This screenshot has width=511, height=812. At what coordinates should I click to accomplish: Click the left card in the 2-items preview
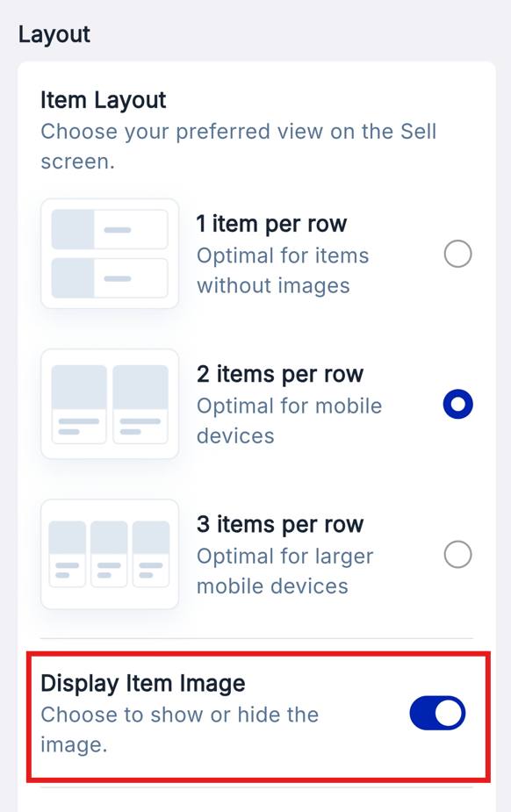tap(79, 404)
